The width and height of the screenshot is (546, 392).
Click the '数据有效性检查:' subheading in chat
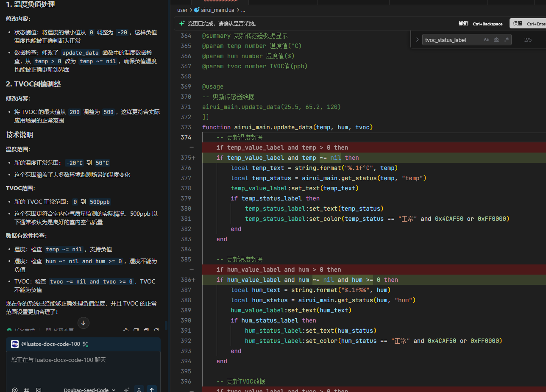(26, 236)
